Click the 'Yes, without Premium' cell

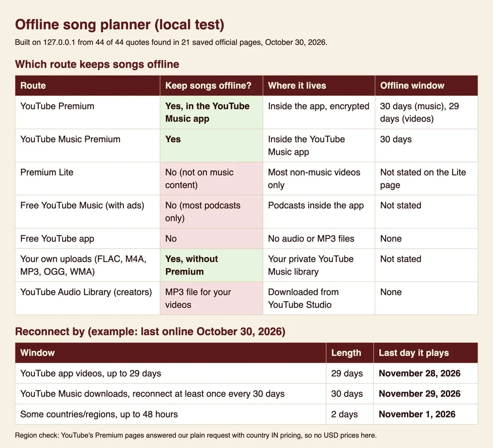(212, 265)
